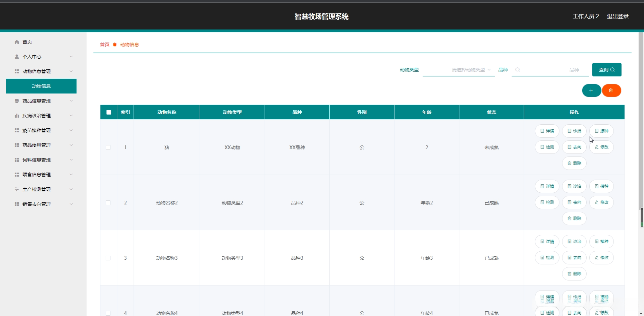
Task: Click the 查询 search button
Action: point(607,70)
